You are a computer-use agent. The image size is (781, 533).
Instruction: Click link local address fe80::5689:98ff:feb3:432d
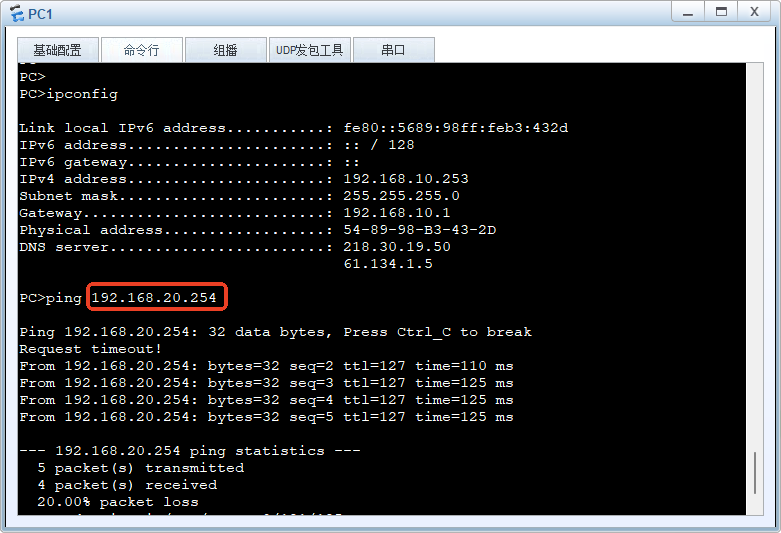pyautogui.click(x=456, y=128)
